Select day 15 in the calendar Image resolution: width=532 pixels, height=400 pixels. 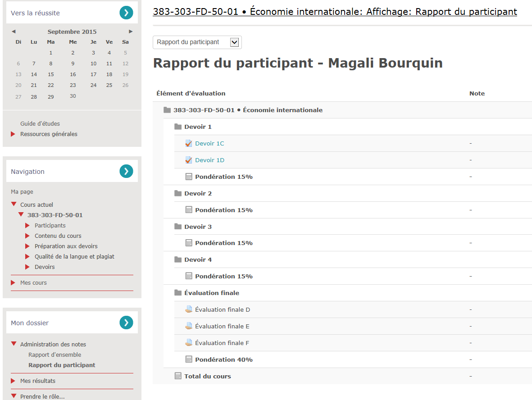coord(51,74)
